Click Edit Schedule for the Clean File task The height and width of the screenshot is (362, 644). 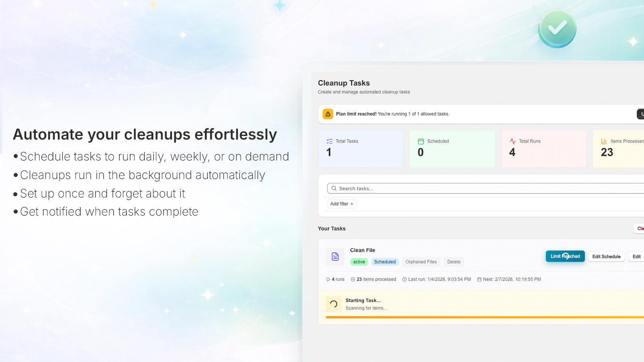[x=606, y=257]
